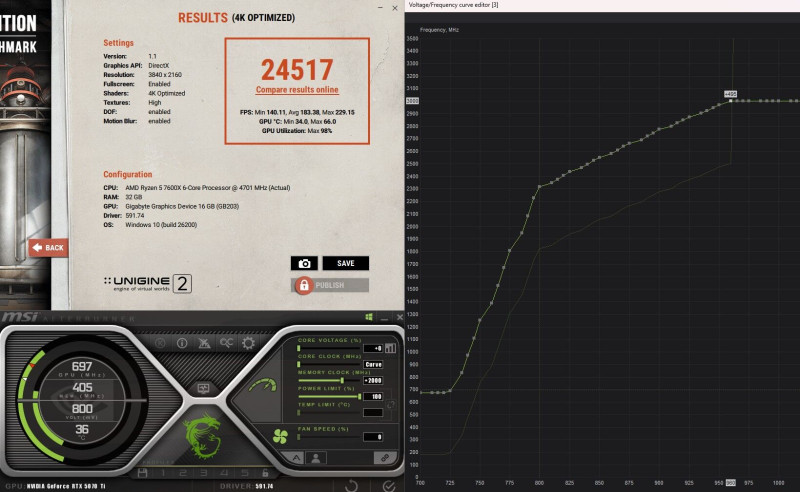Select Afterburner profile slot 4
The height and width of the screenshot is (492, 800).
(x=224, y=473)
